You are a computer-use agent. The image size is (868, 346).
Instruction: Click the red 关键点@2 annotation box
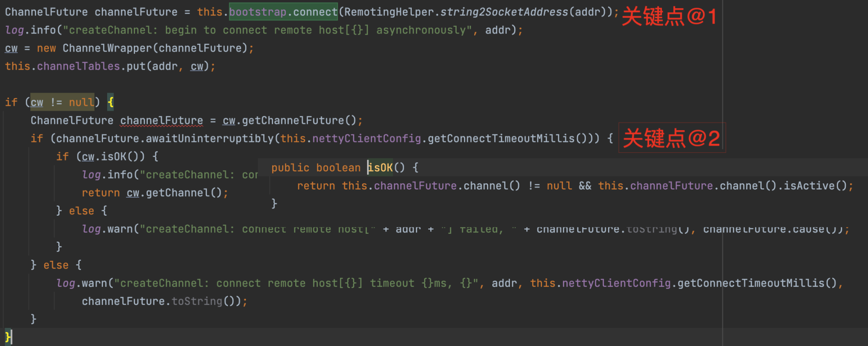672,138
